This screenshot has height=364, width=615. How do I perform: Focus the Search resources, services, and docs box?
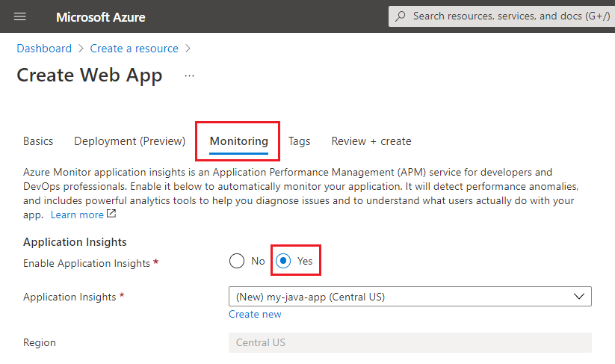coord(501,16)
